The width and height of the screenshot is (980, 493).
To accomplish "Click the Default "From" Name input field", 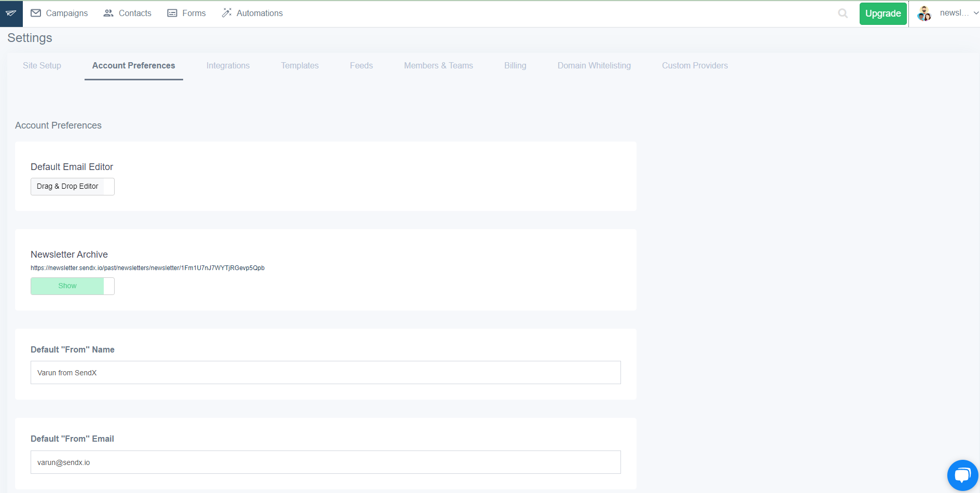I will point(326,373).
